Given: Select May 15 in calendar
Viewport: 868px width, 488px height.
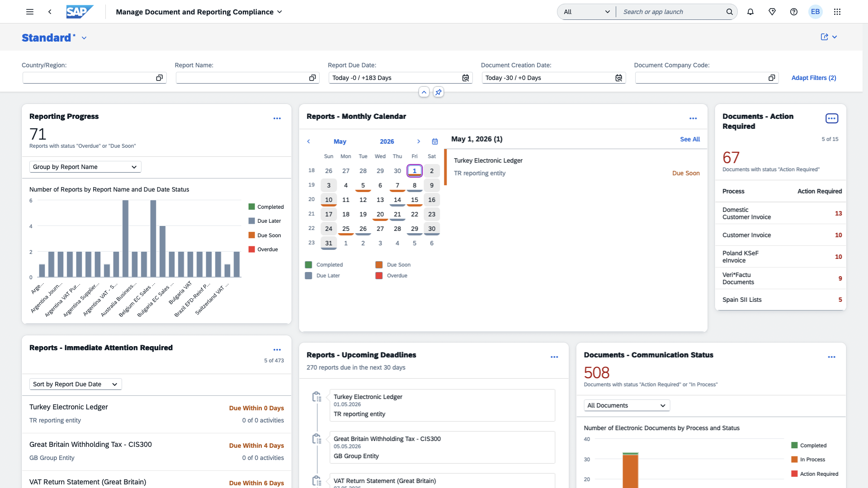Looking at the screenshot, I should point(415,200).
